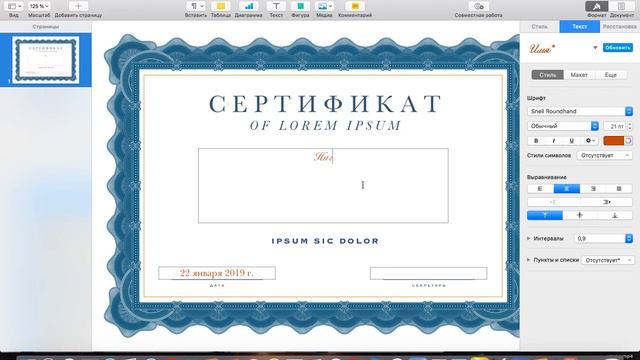Click the СЕКРЕТАРЬ caption label
640x360 pixels.
click(429, 286)
